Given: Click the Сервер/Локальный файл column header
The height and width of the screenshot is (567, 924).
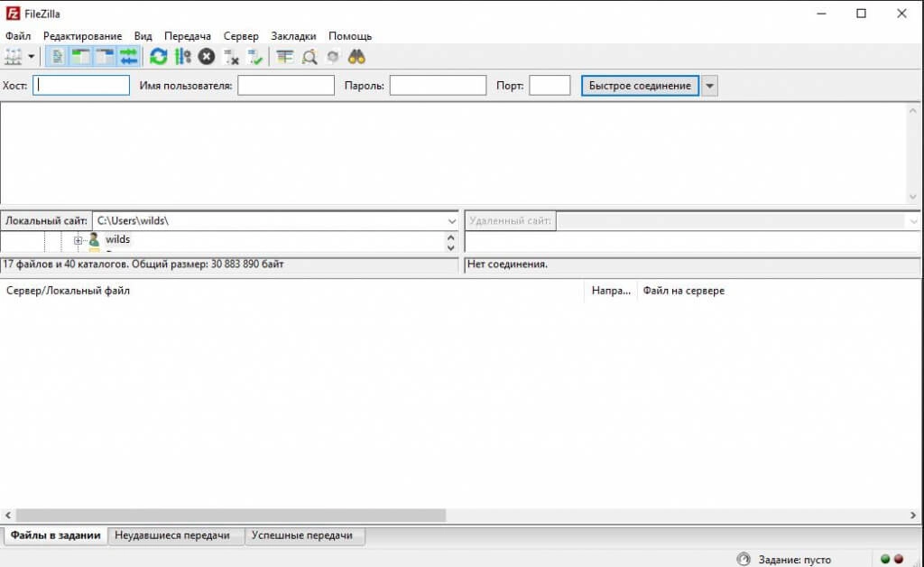Looking at the screenshot, I should (x=292, y=291).
